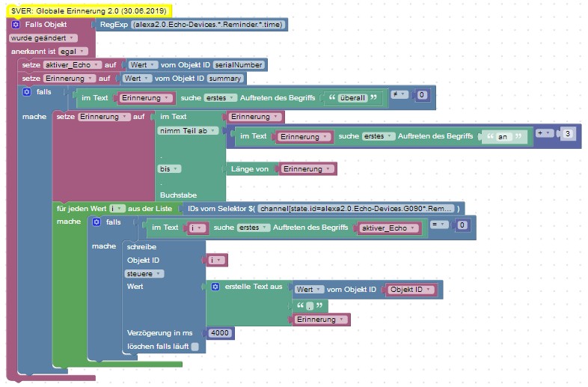Edit the 4000 delay value field
Image resolution: width=588 pixels, height=387 pixels.
(x=220, y=332)
